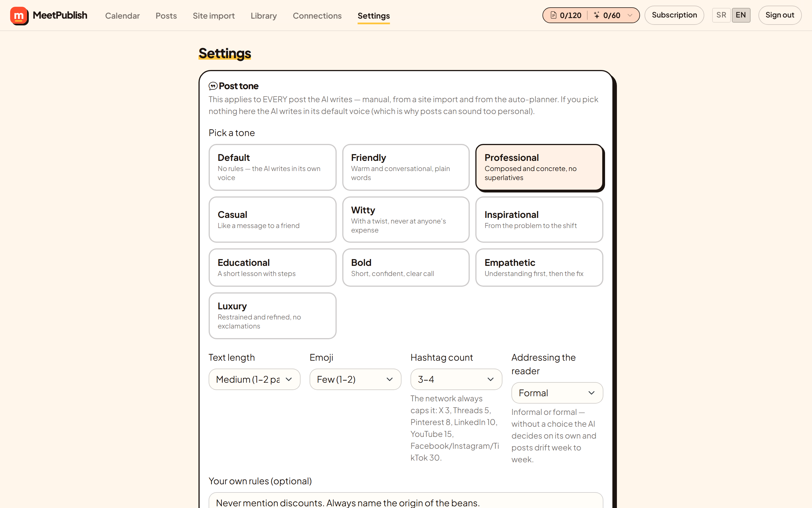Click the 0/60 AI credits counter
The width and height of the screenshot is (812, 508).
(612, 15)
